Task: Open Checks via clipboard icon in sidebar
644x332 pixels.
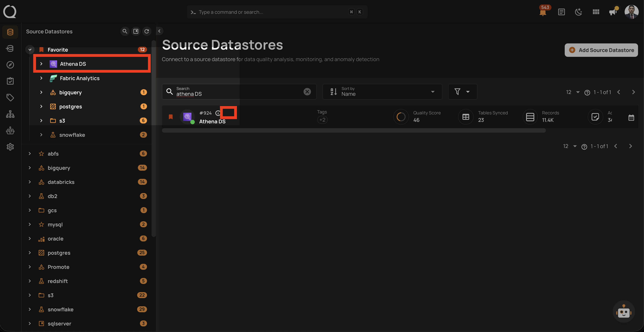Action: click(x=10, y=81)
